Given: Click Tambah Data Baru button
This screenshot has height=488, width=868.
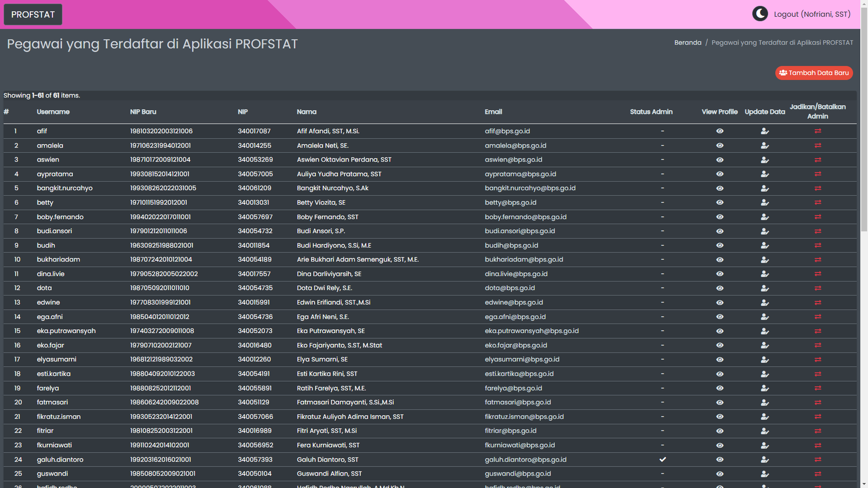Looking at the screenshot, I should tap(814, 73).
